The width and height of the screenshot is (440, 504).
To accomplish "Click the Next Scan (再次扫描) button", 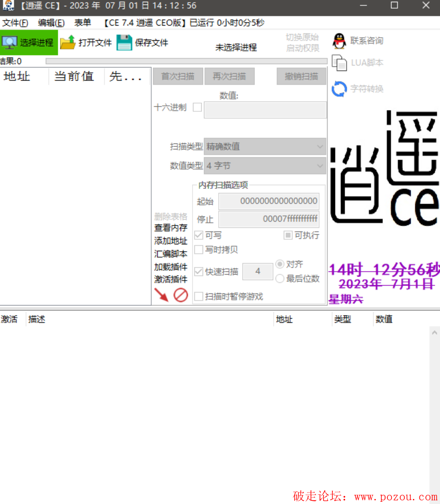I will (x=230, y=76).
